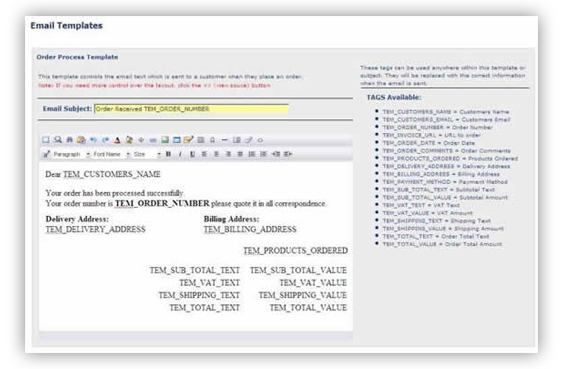
Task: Click tag 'TEM_INVOICE_URL = URL to order'
Action: point(432,135)
